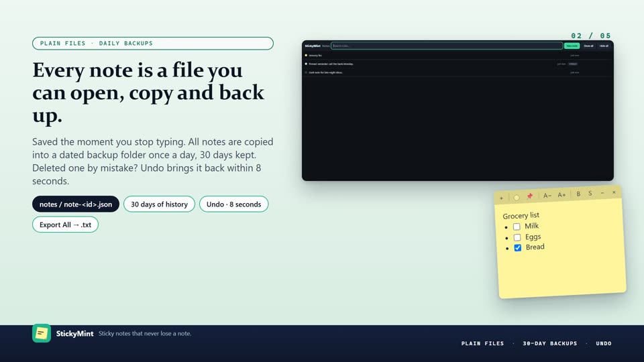Click the white dot beside Pinned reminder row

[306, 64]
